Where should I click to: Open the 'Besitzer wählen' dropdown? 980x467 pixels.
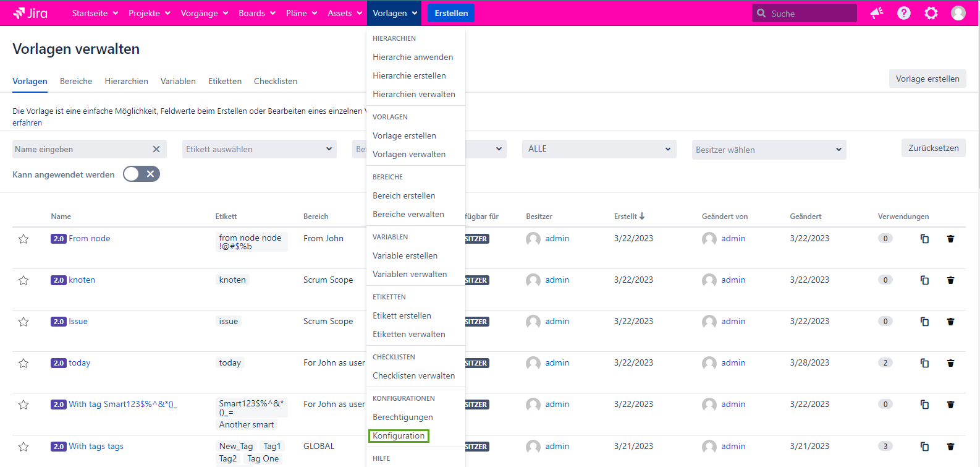coord(768,150)
